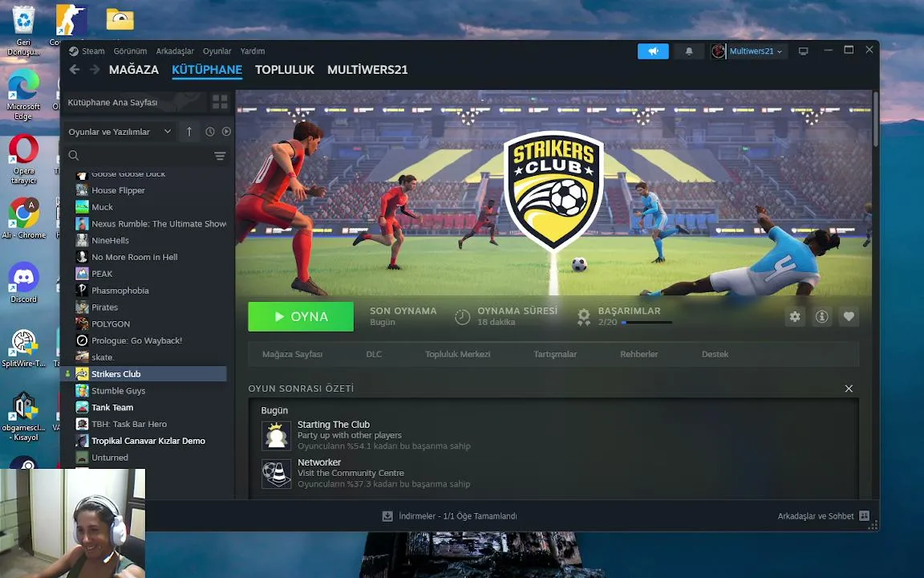Click the green OYNA play button
The height and width of the screenshot is (578, 924).
(x=301, y=317)
